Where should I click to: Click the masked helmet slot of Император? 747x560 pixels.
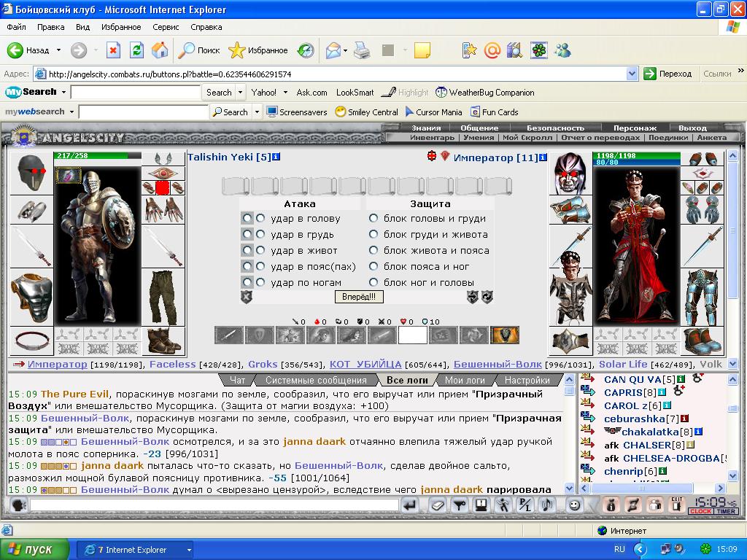pos(570,174)
